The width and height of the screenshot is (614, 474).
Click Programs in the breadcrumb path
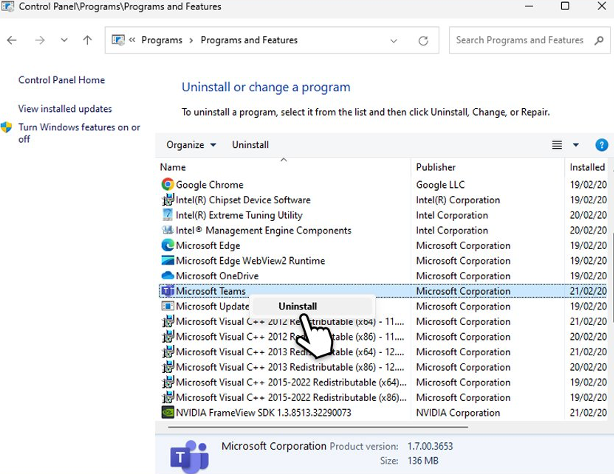(162, 40)
